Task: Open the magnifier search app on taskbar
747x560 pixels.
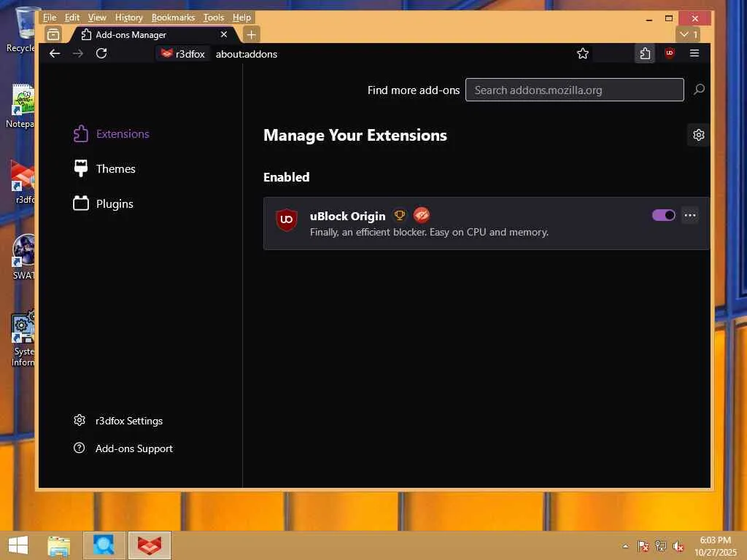Action: pyautogui.click(x=104, y=545)
